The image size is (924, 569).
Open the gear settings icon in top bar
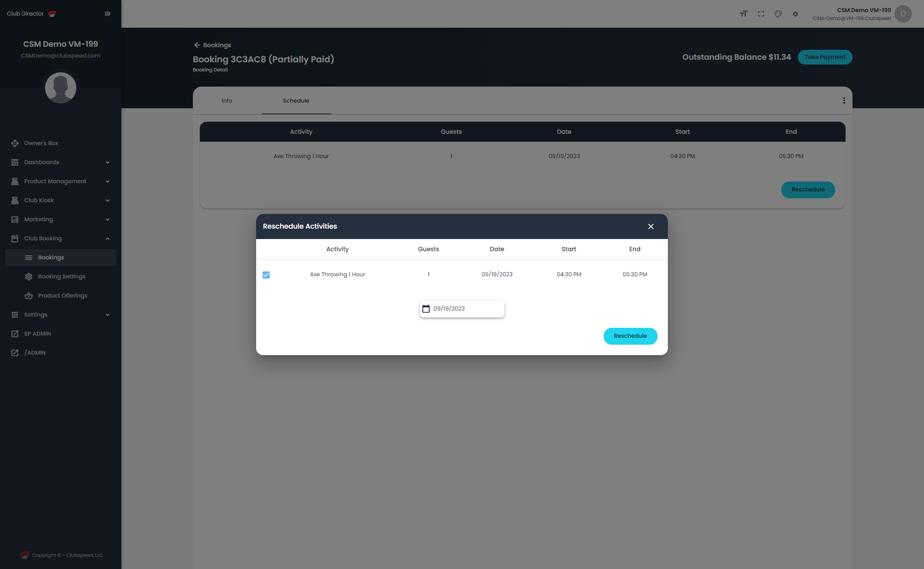click(795, 14)
